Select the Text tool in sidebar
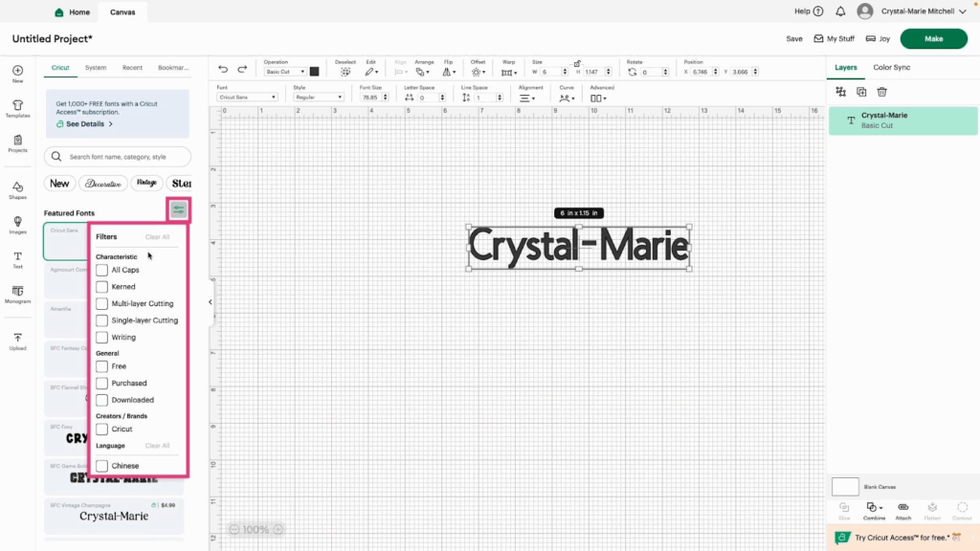The height and width of the screenshot is (551, 980). 17,260
